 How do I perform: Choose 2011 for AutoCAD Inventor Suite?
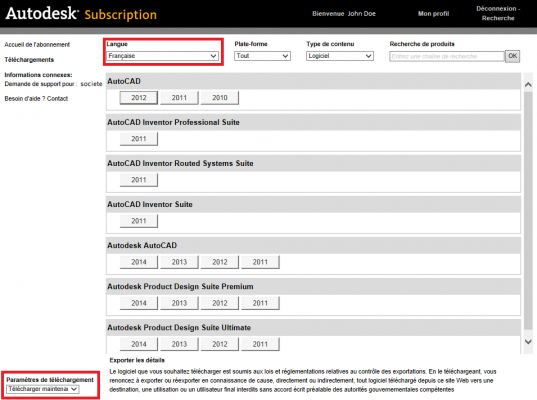[139, 221]
